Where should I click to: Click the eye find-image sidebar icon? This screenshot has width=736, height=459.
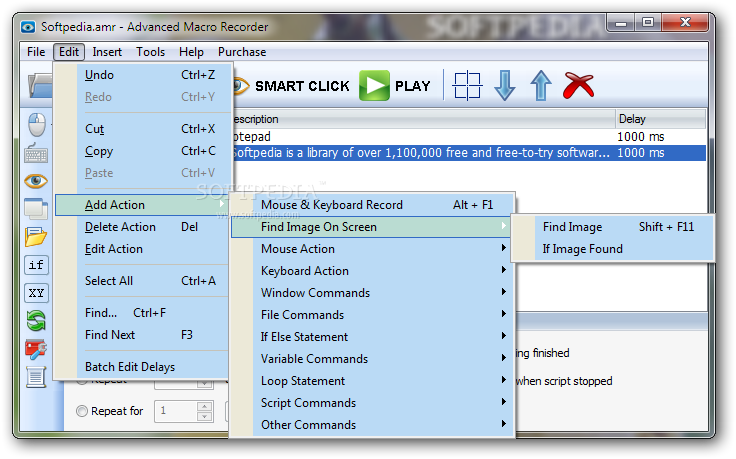coord(36,181)
